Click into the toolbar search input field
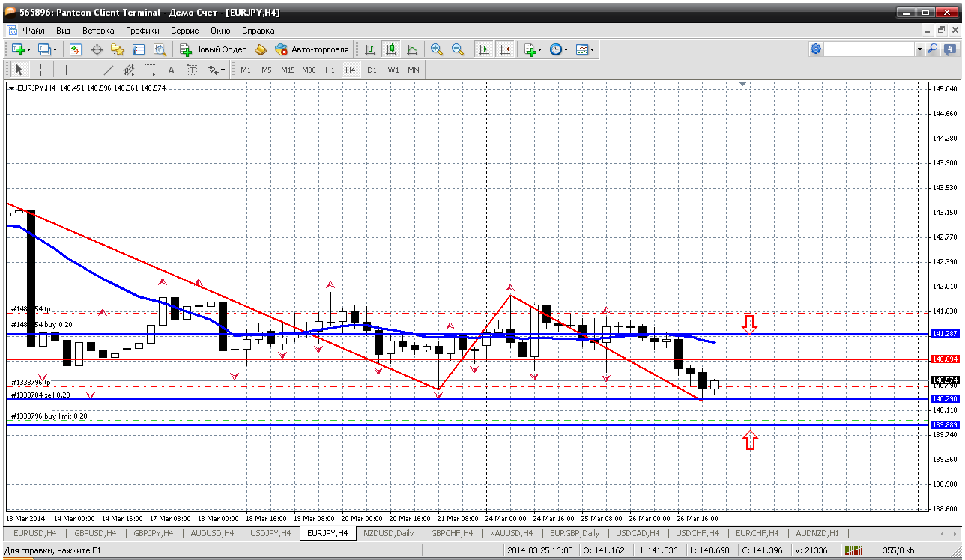 coord(869,49)
